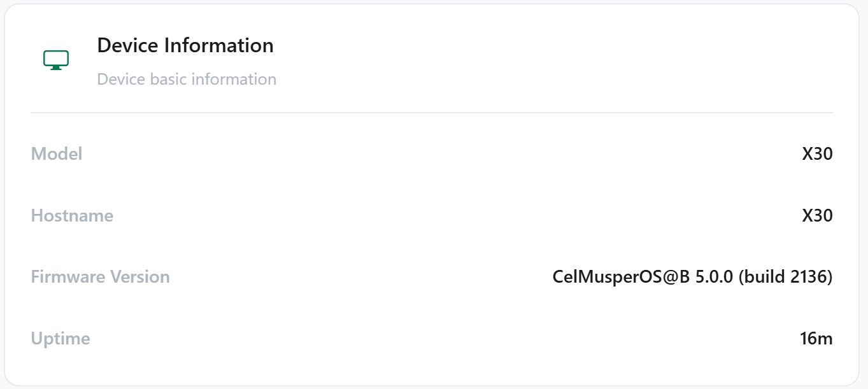The width and height of the screenshot is (868, 389).
Task: Click the word 'Information' in the heading
Action: [x=219, y=46]
